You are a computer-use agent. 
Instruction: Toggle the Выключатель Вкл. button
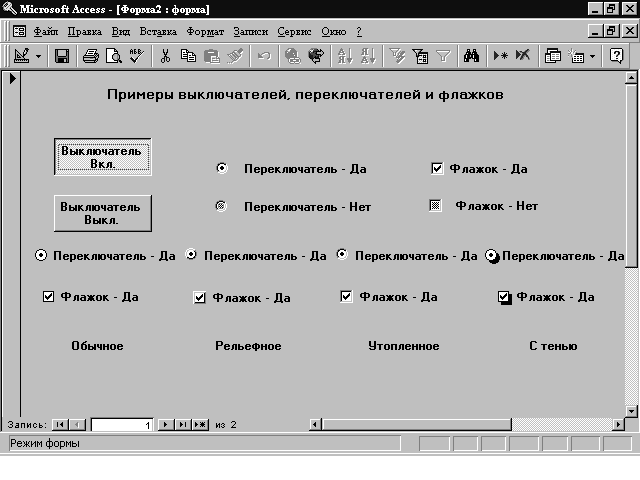point(103,157)
